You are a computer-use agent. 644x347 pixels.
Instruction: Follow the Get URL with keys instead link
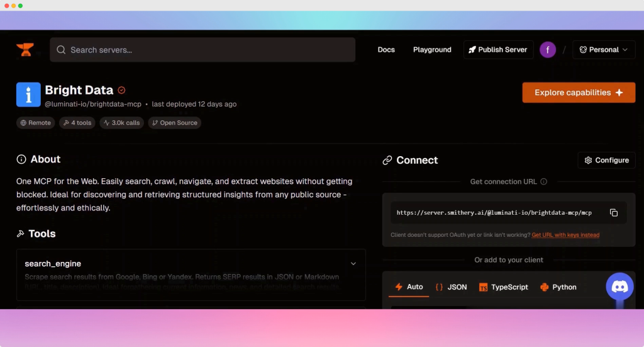565,235
